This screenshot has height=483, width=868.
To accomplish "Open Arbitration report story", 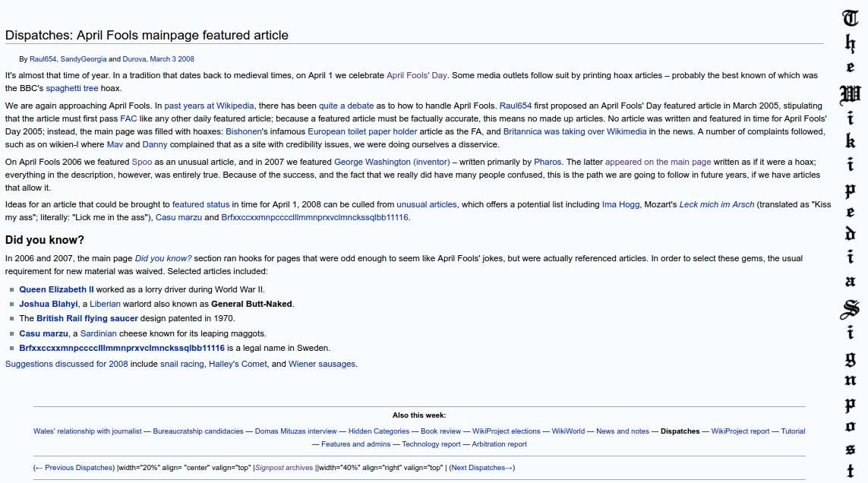I will pyautogui.click(x=500, y=444).
